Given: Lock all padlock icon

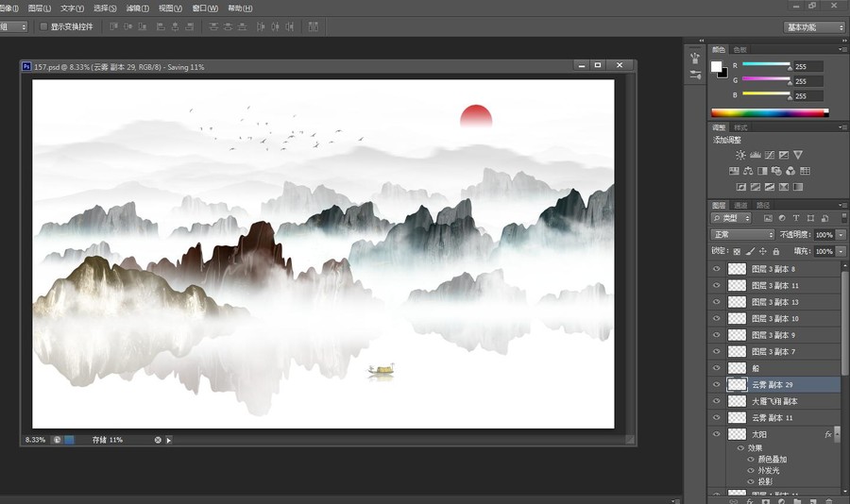Looking at the screenshot, I should (x=775, y=251).
